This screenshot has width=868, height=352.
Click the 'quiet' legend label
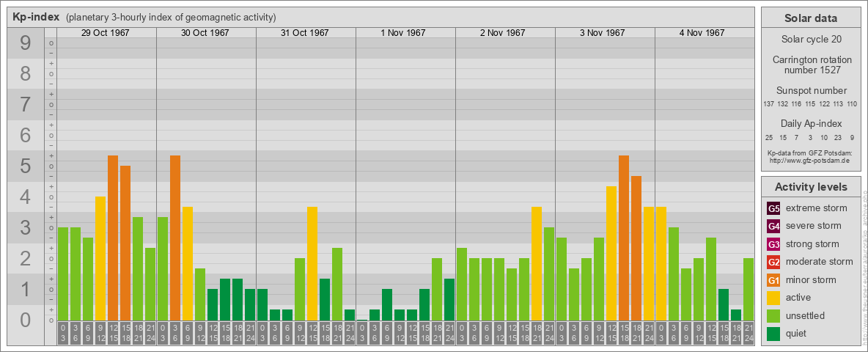click(797, 333)
